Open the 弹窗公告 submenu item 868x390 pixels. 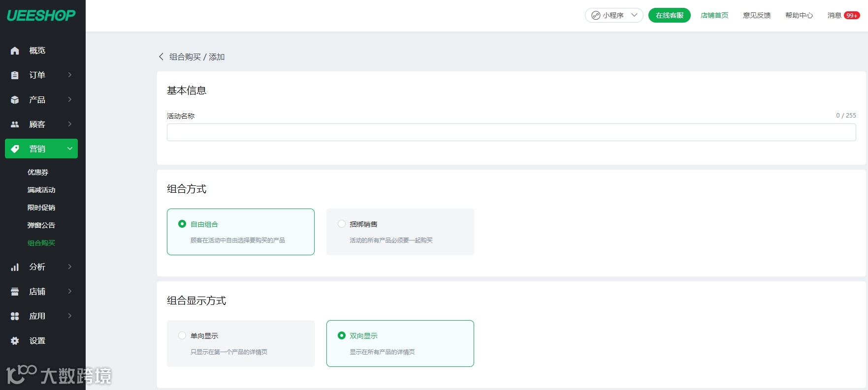pos(41,225)
